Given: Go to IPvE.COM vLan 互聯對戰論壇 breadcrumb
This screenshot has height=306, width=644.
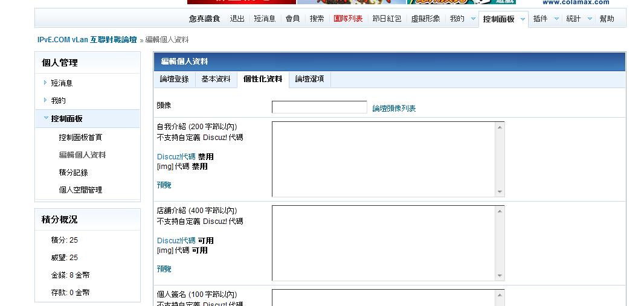Looking at the screenshot, I should [87, 40].
